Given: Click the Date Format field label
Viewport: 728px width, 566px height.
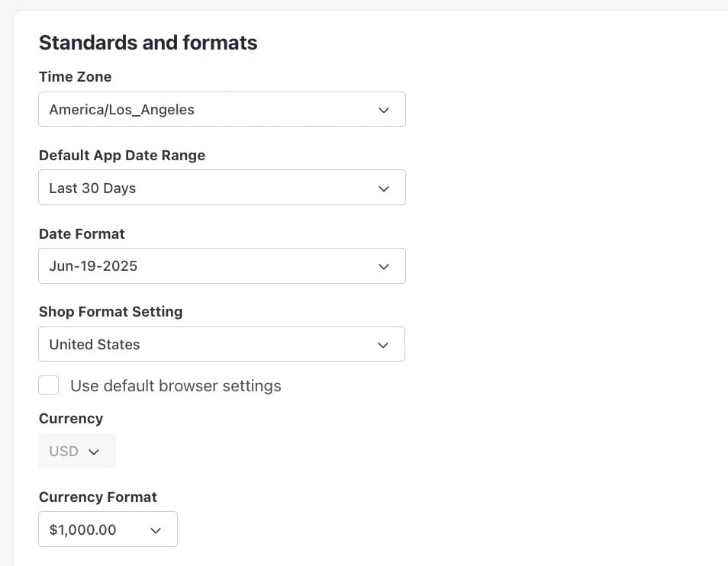Looking at the screenshot, I should (82, 234).
